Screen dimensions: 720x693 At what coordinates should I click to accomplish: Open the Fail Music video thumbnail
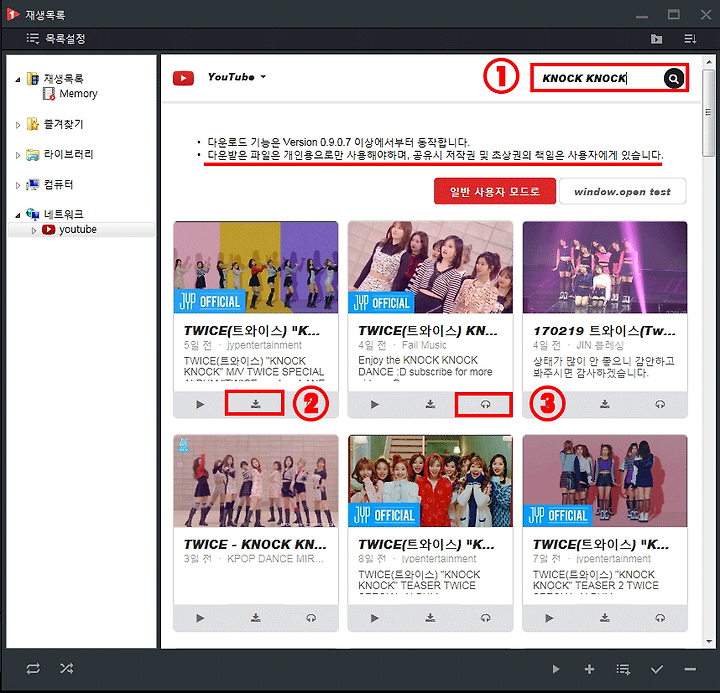[430, 267]
